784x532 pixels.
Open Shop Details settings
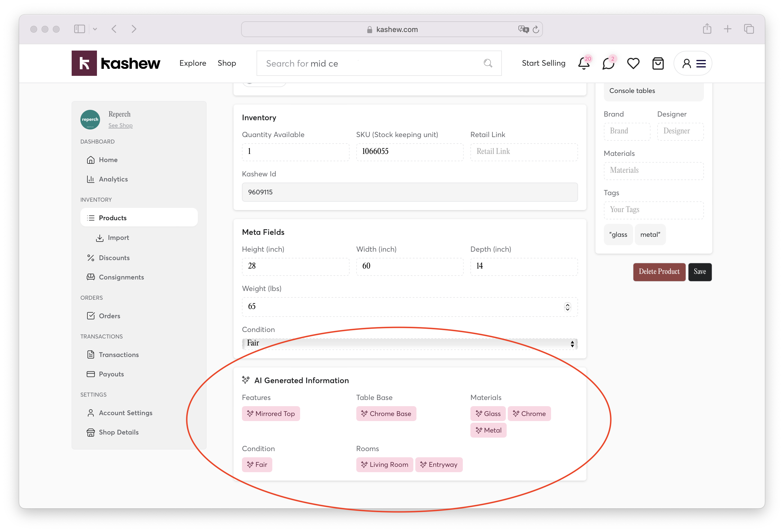(118, 432)
